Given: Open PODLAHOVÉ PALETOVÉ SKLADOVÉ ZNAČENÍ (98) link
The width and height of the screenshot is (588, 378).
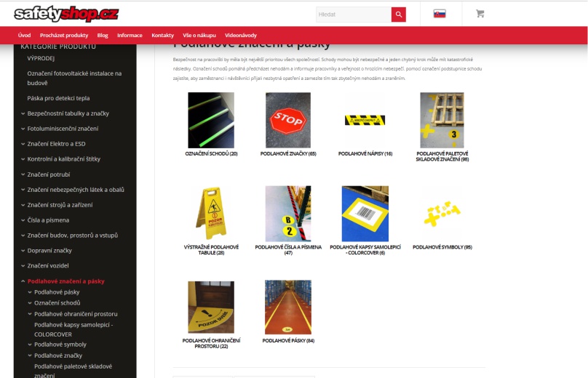Looking at the screenshot, I should pos(442,156).
